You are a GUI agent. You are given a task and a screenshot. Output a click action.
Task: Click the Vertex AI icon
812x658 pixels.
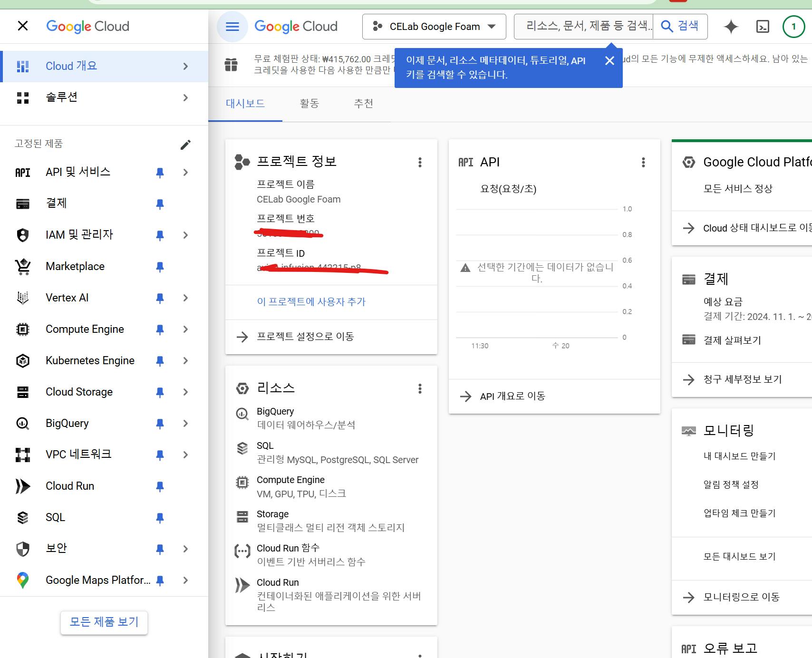23,298
